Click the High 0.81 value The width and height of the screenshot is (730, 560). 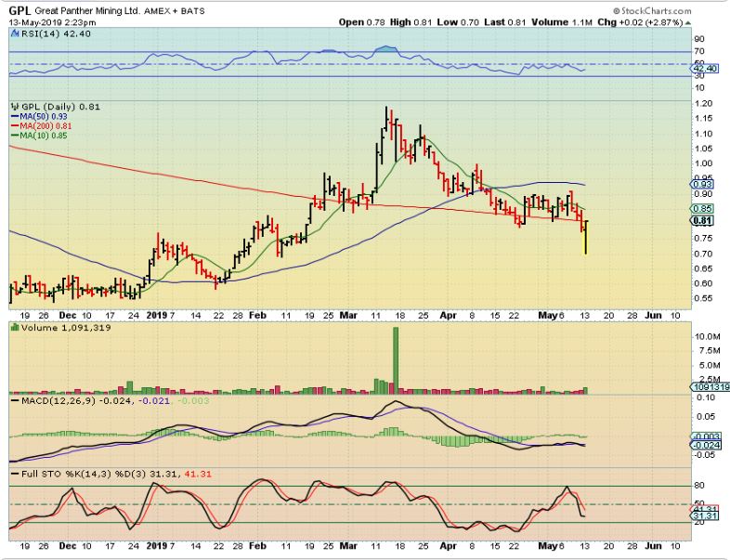click(x=411, y=22)
